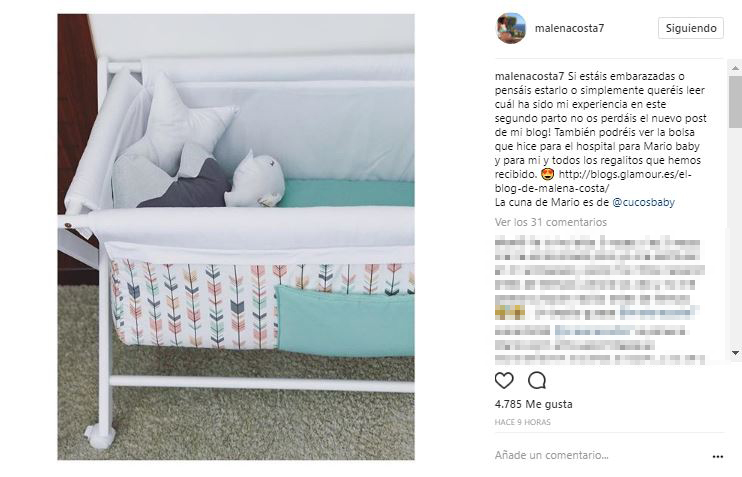Toggle the Siguiendo follow button
This screenshot has height=477, width=742.
(691, 28)
